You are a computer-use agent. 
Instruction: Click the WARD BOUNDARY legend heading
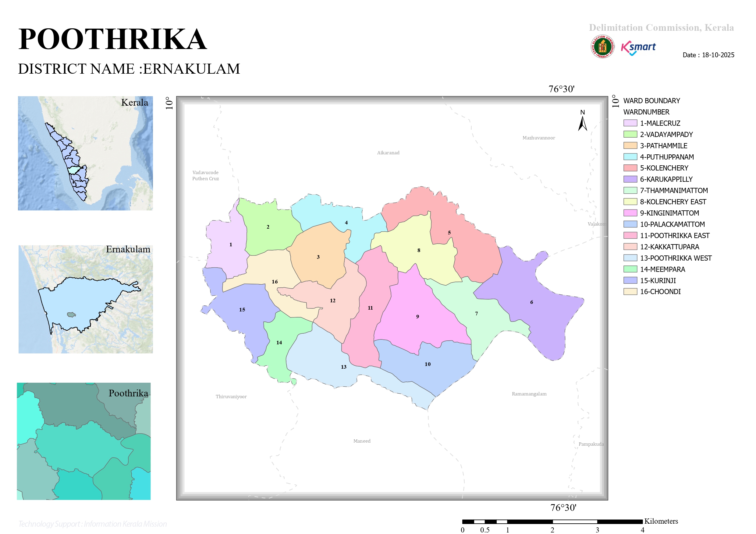tap(651, 101)
